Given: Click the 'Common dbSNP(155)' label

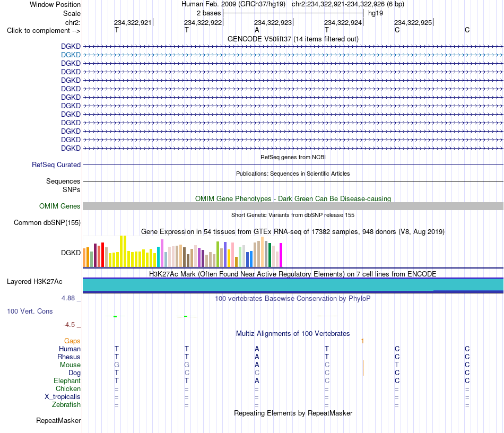Looking at the screenshot, I should 47,222.
